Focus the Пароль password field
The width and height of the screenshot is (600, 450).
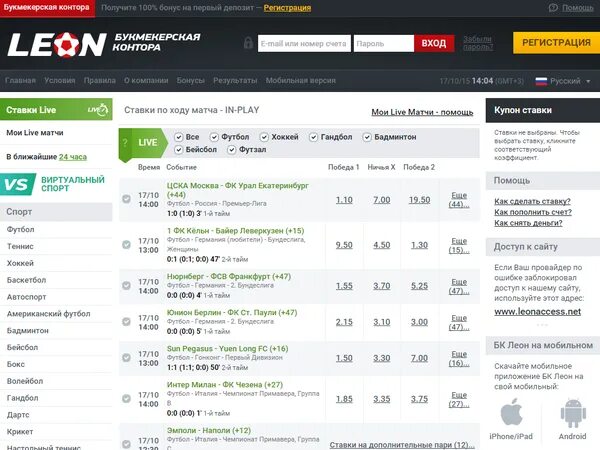384,43
